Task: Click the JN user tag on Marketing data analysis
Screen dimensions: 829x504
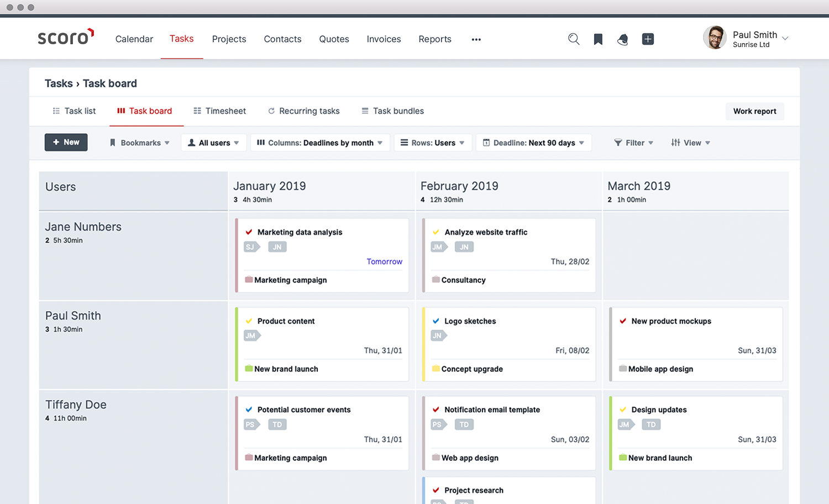Action: coord(277,247)
